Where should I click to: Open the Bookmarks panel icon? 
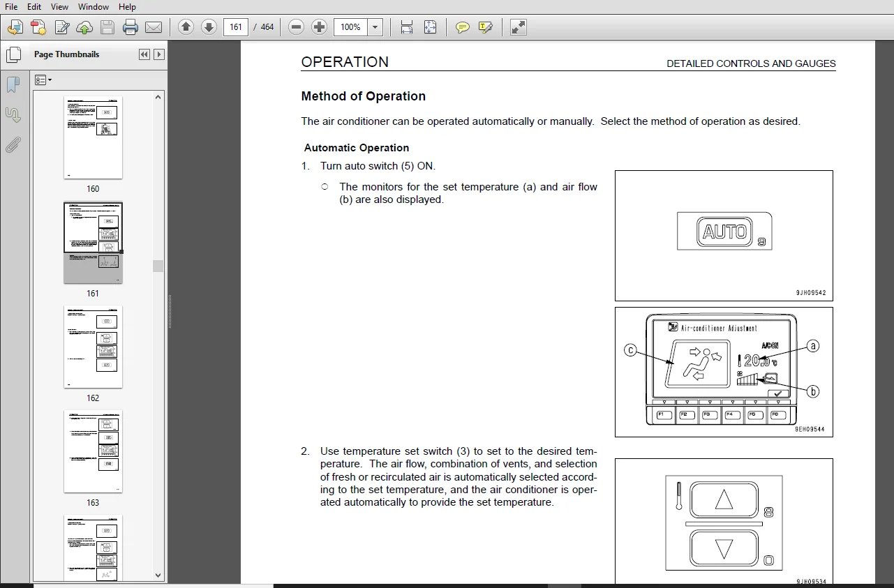click(x=13, y=85)
